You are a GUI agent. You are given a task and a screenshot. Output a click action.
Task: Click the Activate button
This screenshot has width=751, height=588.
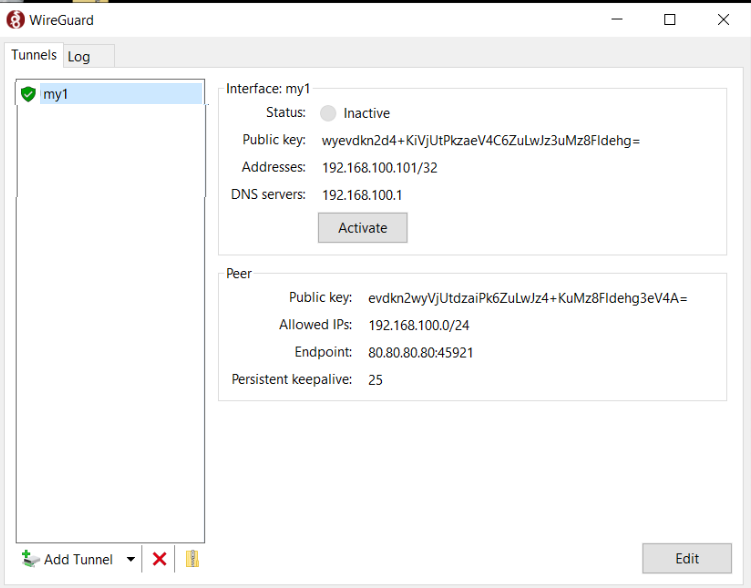tap(363, 228)
